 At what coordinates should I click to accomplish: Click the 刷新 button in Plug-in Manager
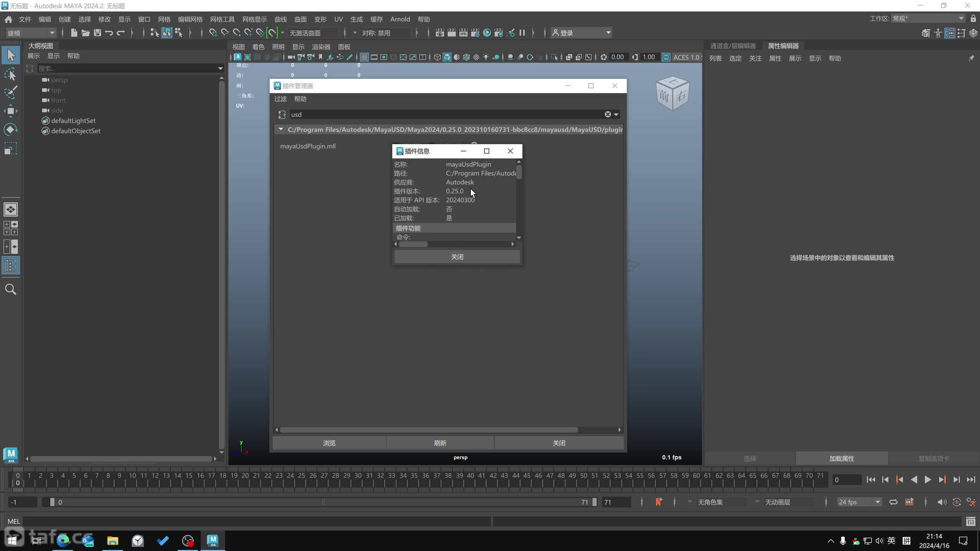(x=440, y=443)
